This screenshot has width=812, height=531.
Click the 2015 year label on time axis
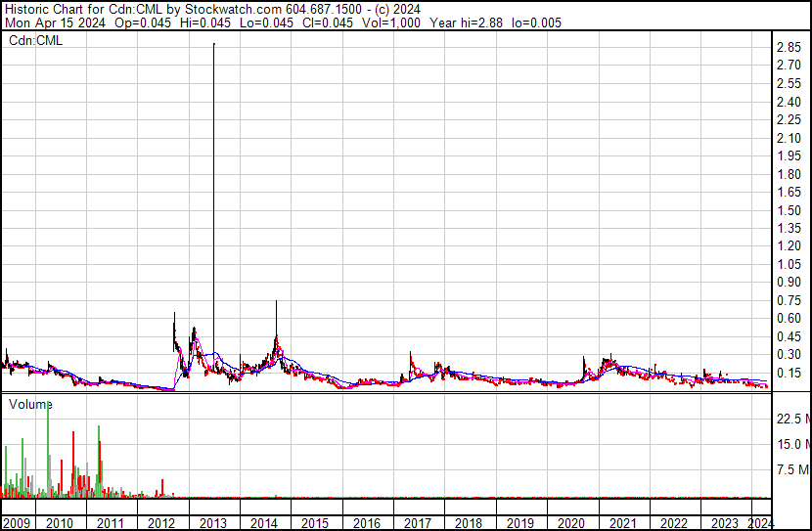tap(315, 523)
